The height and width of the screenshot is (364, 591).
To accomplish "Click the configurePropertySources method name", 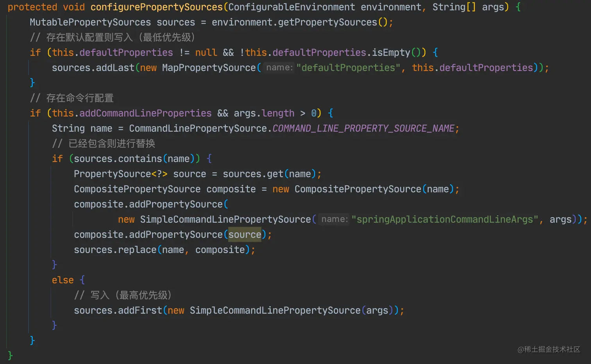I will click(157, 7).
